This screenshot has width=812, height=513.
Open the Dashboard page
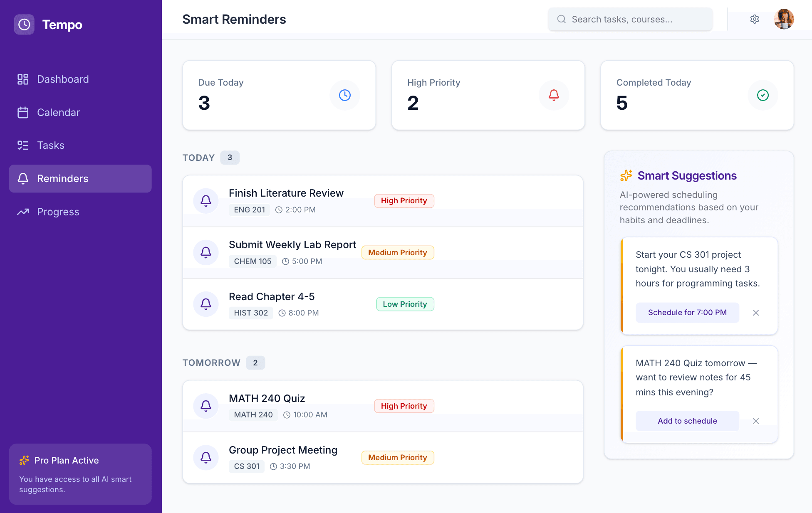pyautogui.click(x=62, y=79)
